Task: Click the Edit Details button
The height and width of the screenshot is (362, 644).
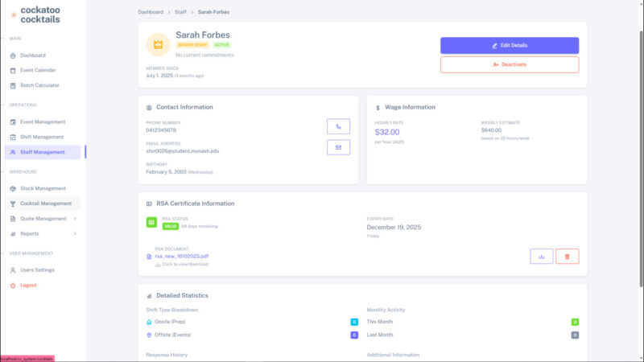Action: (510, 45)
